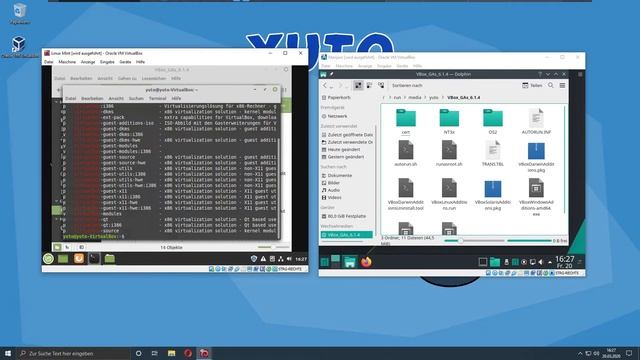Select 'Papierkorb' in Dolphin's places sidebar
Viewport: 640px width, 360px height.
(x=336, y=98)
